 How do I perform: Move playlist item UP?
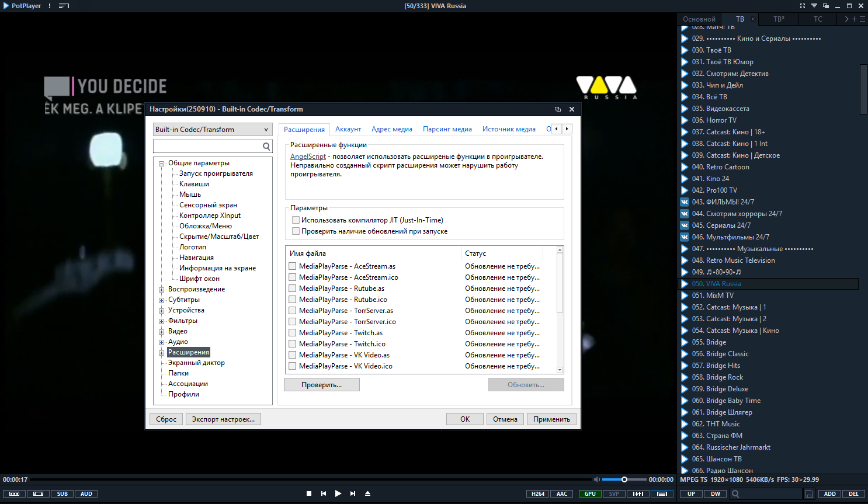pos(691,494)
